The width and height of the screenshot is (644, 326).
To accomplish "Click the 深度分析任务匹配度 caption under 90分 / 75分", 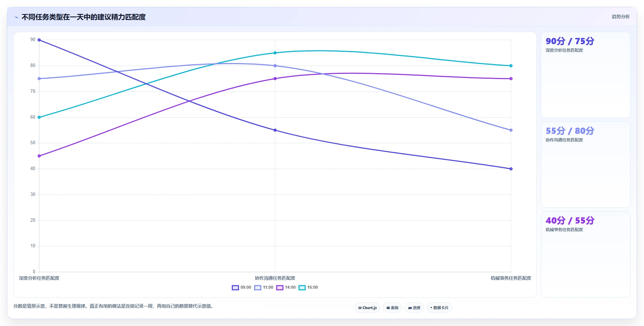I will point(564,50).
